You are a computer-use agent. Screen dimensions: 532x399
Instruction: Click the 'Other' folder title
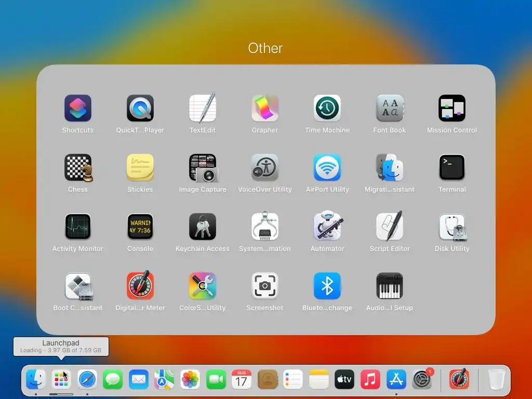tap(265, 48)
